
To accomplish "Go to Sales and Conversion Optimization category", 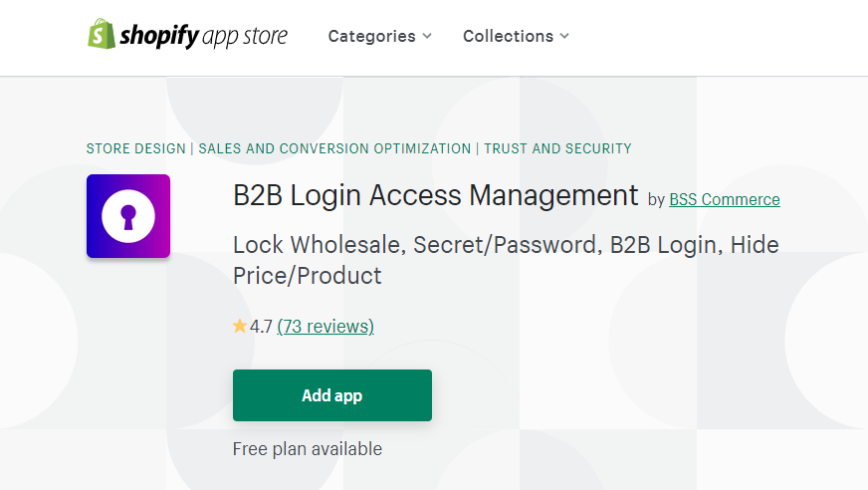I will [334, 148].
